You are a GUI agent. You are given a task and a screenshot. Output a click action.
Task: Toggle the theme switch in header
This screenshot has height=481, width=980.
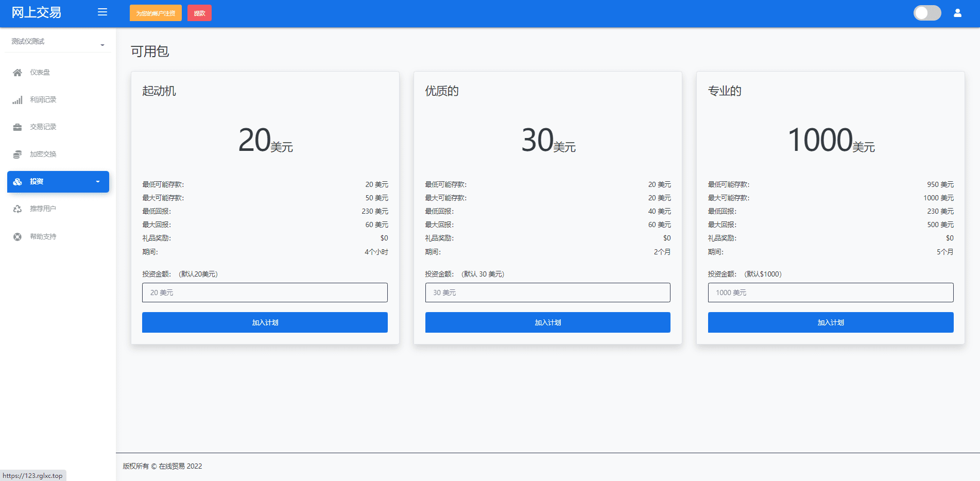[x=927, y=13]
